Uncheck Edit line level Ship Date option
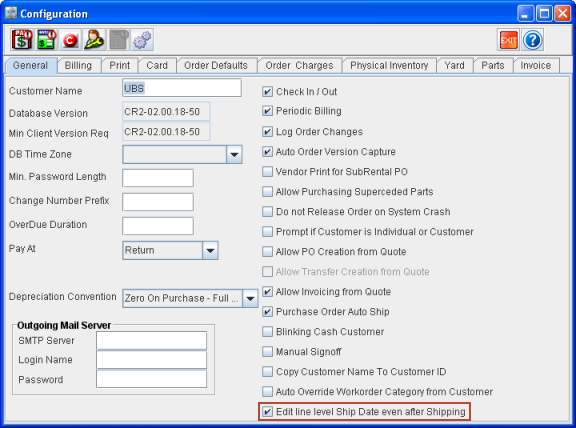576x428 pixels. (267, 412)
